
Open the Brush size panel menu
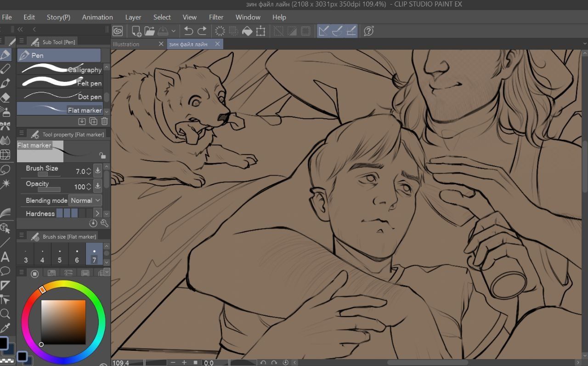coord(22,235)
